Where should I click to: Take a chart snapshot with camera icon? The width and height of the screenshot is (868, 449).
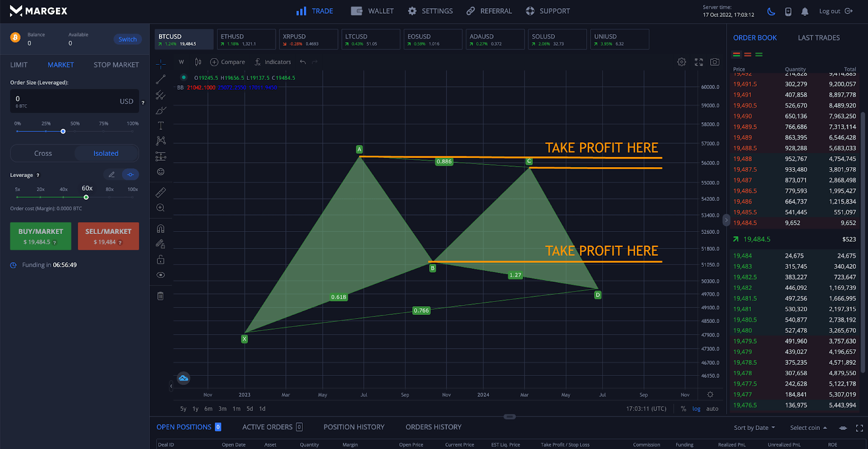coord(715,62)
